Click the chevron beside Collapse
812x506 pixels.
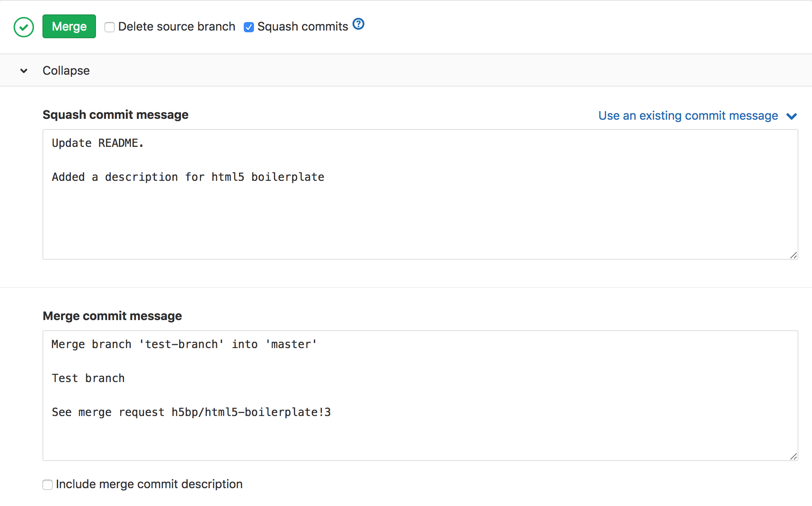click(x=23, y=70)
